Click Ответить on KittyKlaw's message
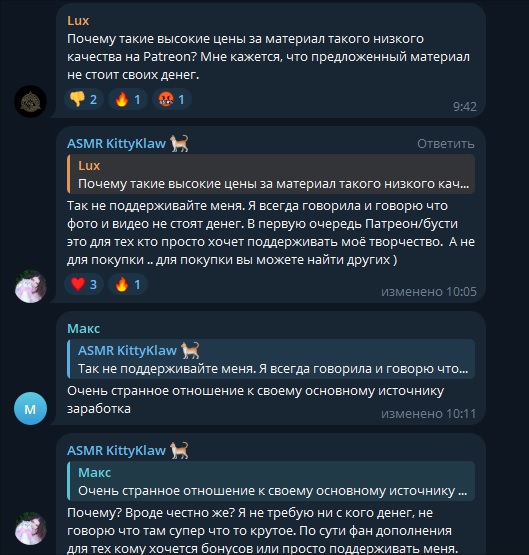 [x=445, y=144]
